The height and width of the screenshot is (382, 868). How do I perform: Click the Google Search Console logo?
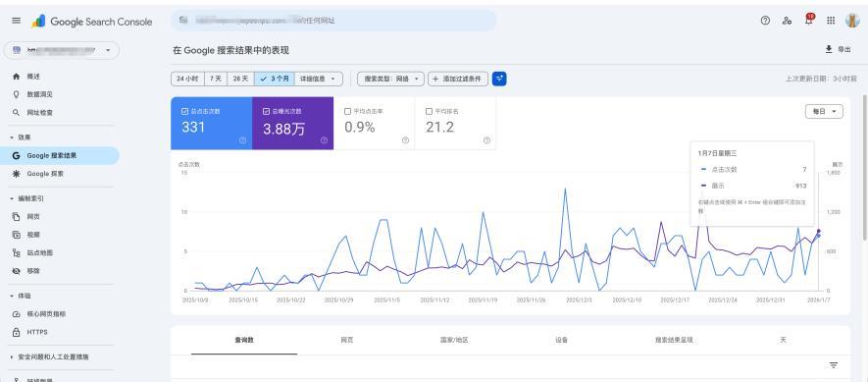pyautogui.click(x=92, y=22)
